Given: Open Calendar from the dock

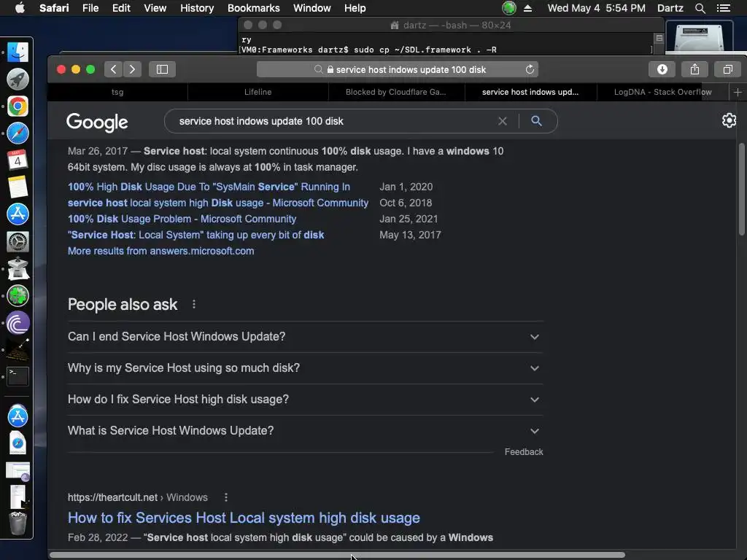Looking at the screenshot, I should click(18, 160).
